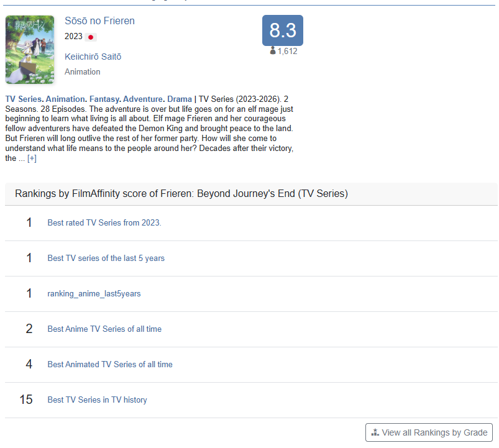Open the ranking_anime_last5years link

(x=94, y=293)
